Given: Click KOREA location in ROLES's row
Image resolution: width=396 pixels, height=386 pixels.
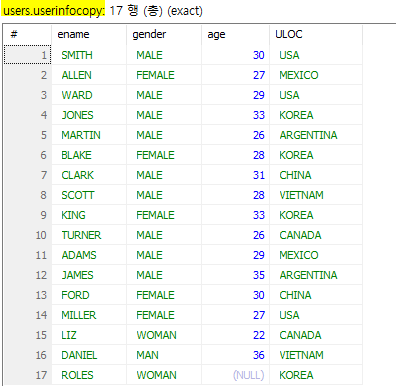Looking at the screenshot, I should click(x=316, y=375).
